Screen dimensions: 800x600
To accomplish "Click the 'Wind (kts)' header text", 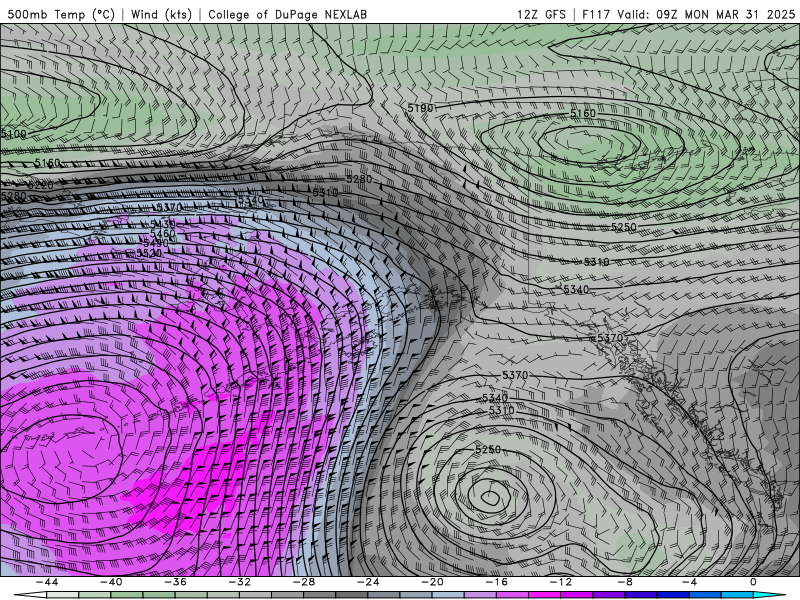I will [x=161, y=14].
